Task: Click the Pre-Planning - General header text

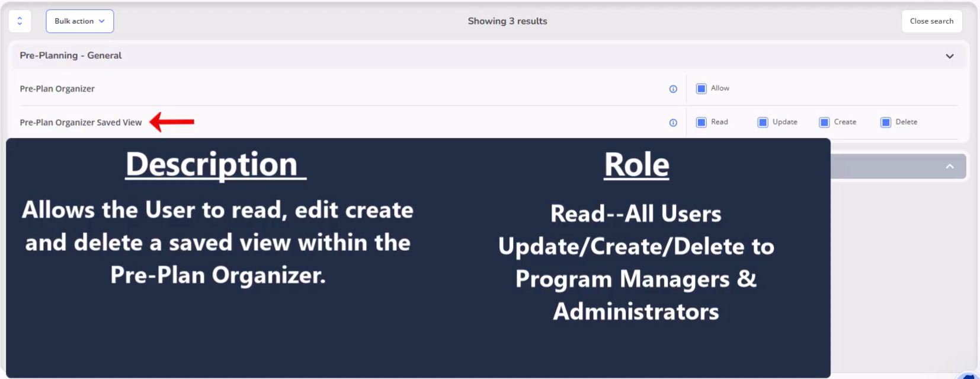Action: click(x=71, y=56)
